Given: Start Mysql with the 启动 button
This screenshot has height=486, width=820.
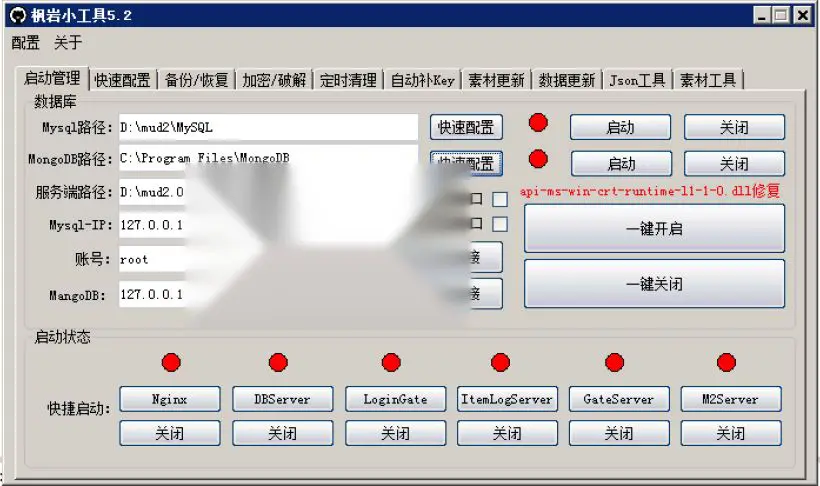Looking at the screenshot, I should 620,127.
